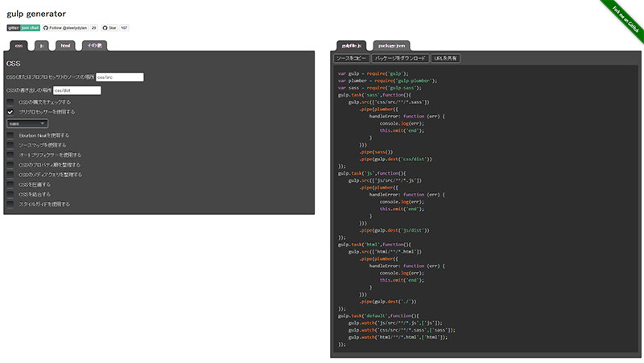This screenshot has height=363, width=644.
Task: Open the GitHub follower count 29
Action: pyautogui.click(x=94, y=28)
